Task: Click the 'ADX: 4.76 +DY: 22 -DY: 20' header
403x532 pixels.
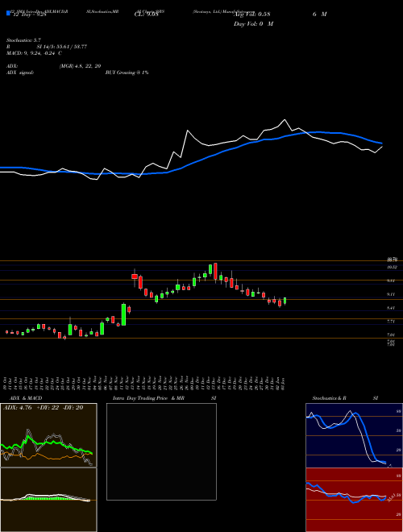Action: click(43, 408)
